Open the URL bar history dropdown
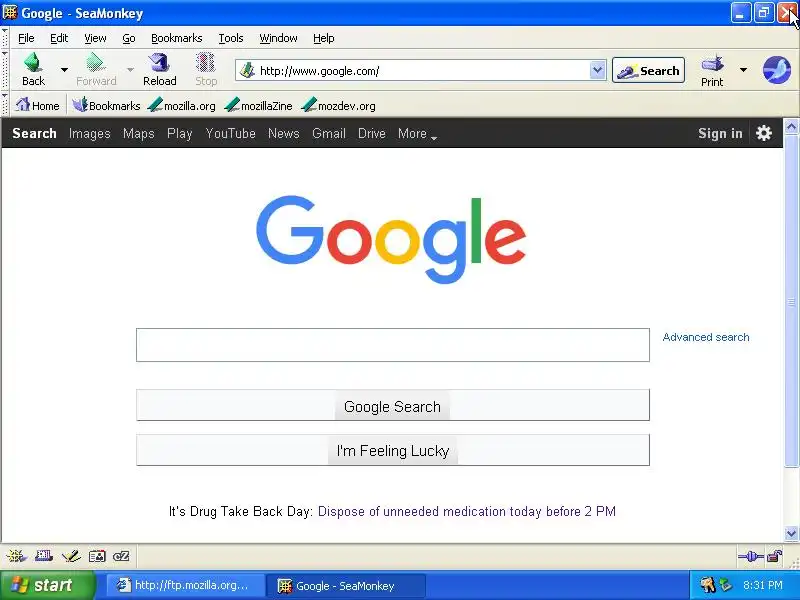Screen dimensions: 800x600 [597, 70]
